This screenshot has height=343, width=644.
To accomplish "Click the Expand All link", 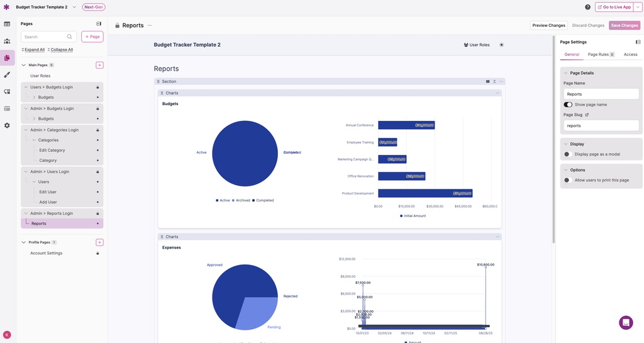I will [x=34, y=50].
